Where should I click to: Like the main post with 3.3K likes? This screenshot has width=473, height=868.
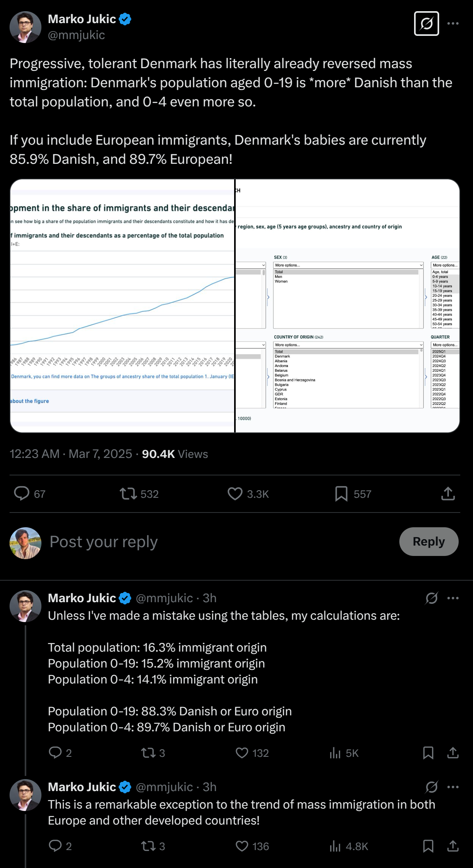(235, 494)
